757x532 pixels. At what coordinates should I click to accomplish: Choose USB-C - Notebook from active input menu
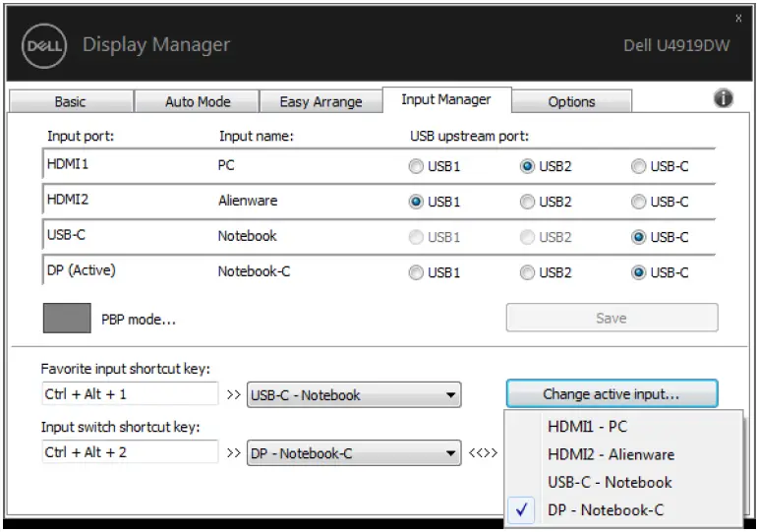click(623, 482)
